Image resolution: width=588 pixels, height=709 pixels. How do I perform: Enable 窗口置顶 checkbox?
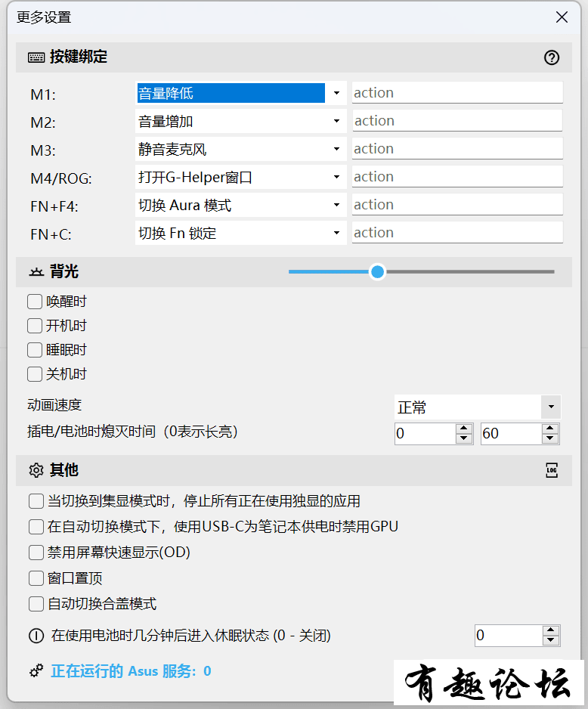click(36, 578)
